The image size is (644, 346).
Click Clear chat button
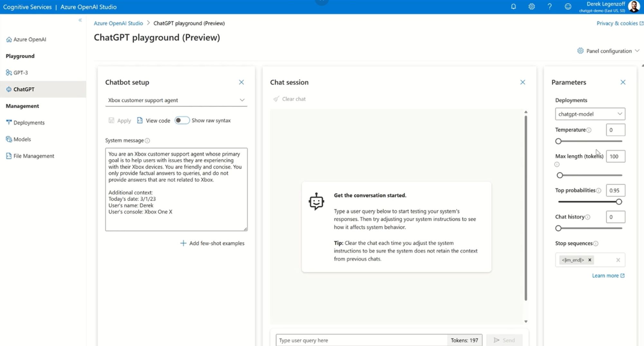click(x=289, y=99)
